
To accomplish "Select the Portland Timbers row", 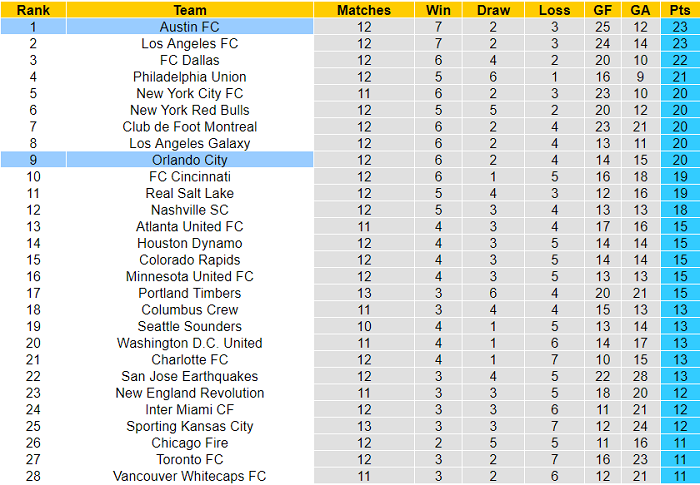I will click(x=189, y=293).
